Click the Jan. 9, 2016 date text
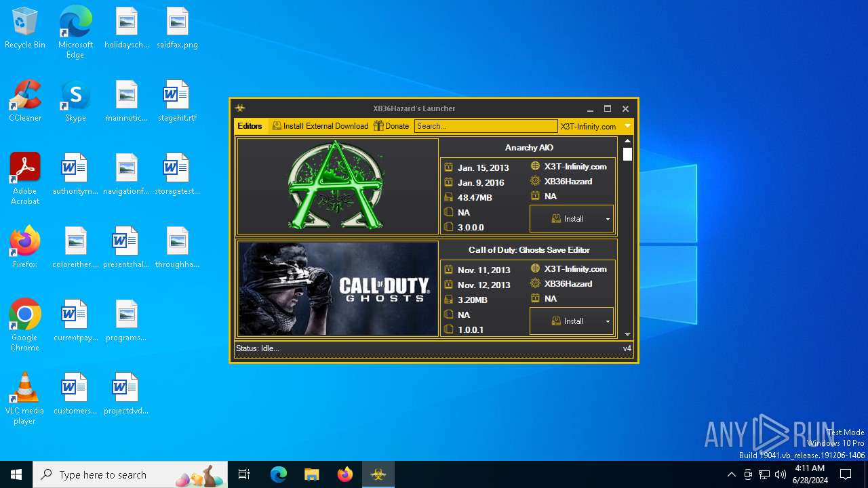Viewport: 868px width, 488px height. tap(481, 183)
